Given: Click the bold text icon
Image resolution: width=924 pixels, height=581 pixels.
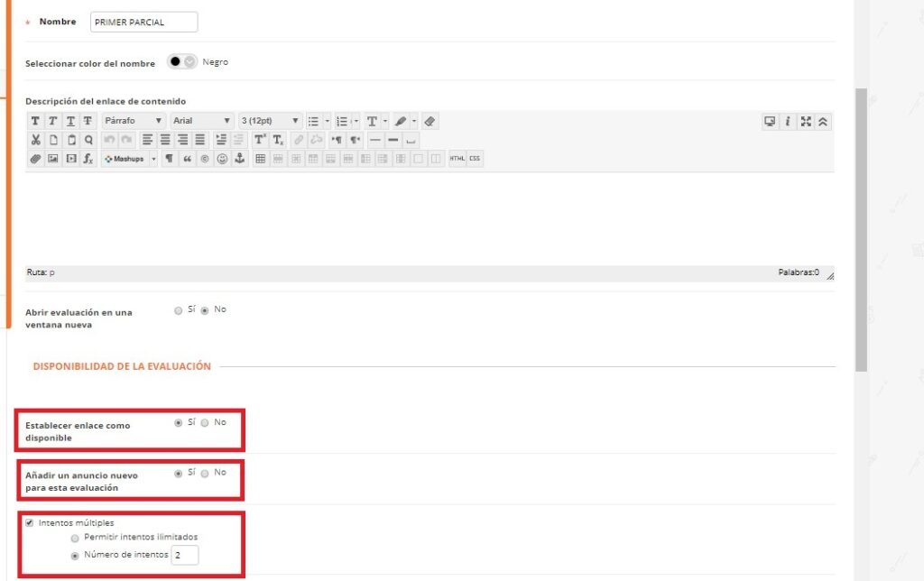Looking at the screenshot, I should (x=35, y=121).
